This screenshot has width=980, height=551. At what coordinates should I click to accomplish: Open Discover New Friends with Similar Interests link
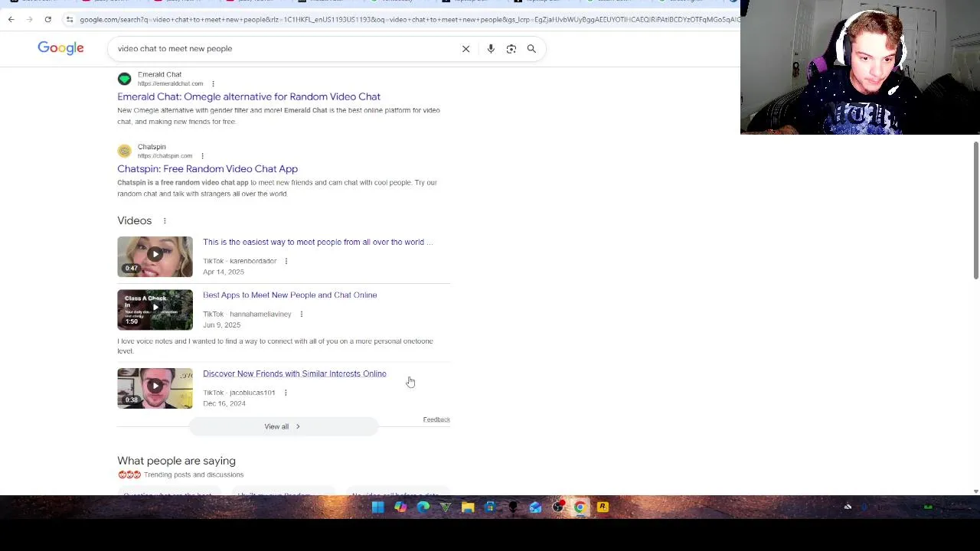pyautogui.click(x=295, y=373)
